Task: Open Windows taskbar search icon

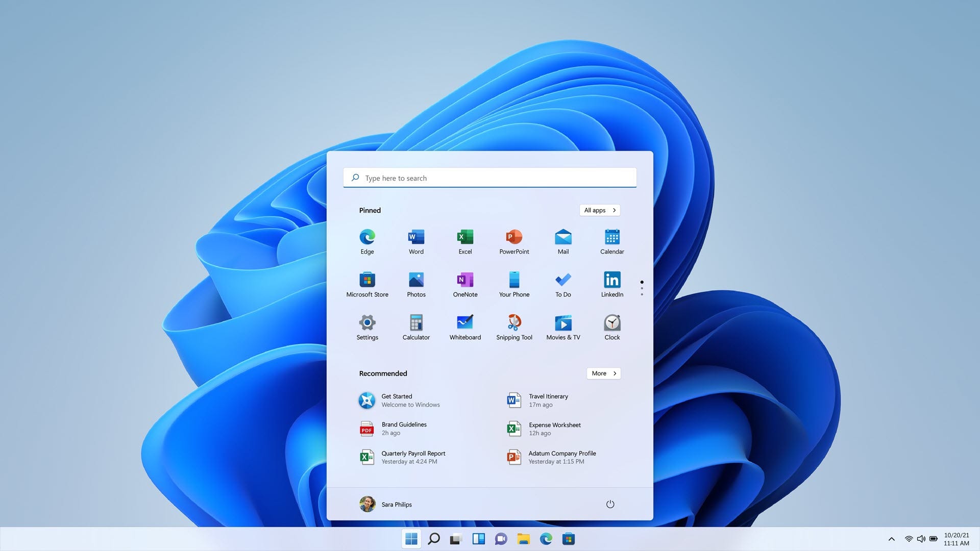Action: 433,539
